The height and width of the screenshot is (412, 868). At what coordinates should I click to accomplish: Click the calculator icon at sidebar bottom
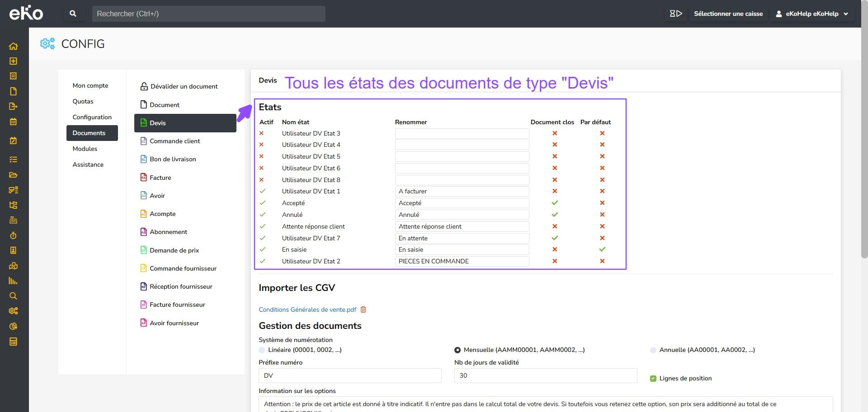13,342
